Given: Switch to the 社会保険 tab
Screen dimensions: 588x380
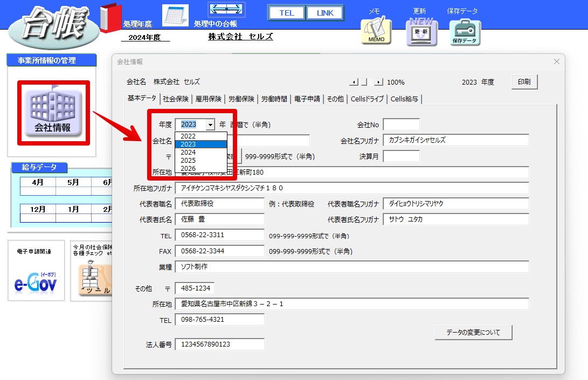Looking at the screenshot, I should (x=176, y=99).
